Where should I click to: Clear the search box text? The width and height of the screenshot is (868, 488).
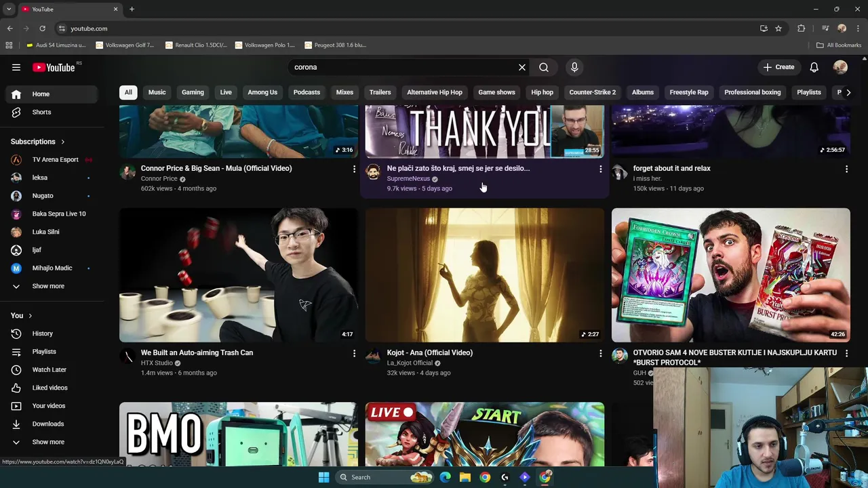tap(522, 67)
